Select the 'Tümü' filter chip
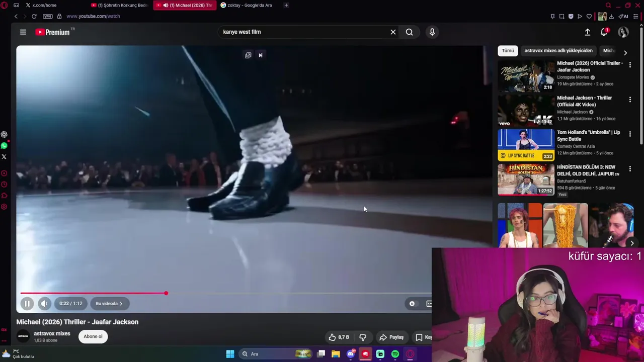The image size is (644, 362). [x=508, y=50]
